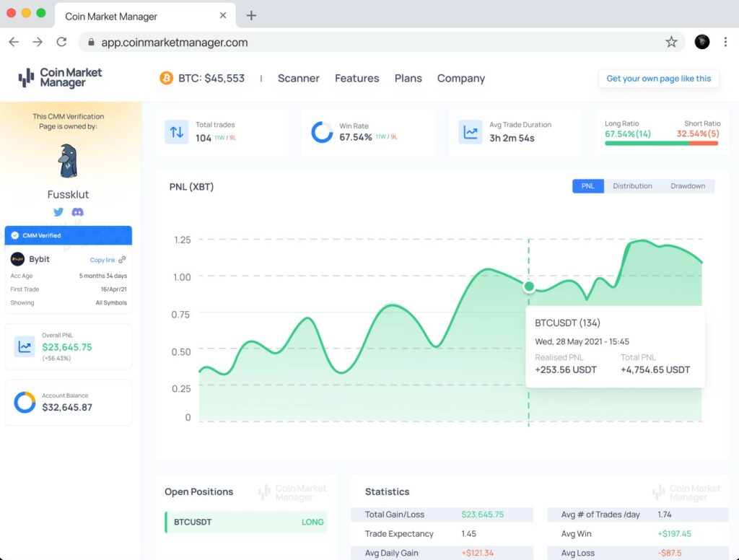Open the browser options three-dot menu
The height and width of the screenshot is (560, 739).
[x=725, y=42]
